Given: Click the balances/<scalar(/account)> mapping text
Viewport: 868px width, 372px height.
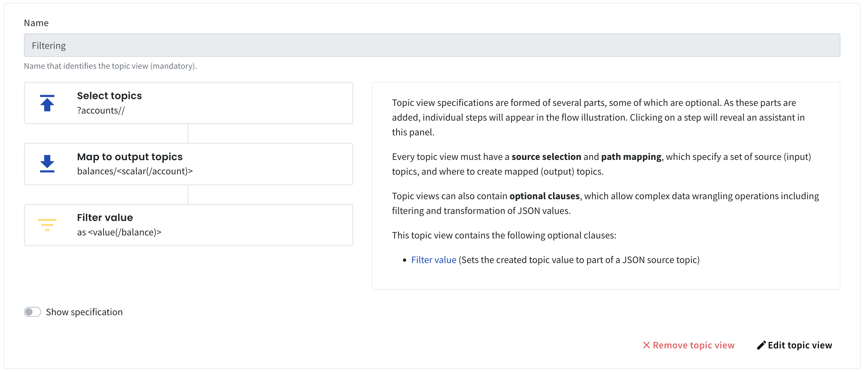Looking at the screenshot, I should (x=135, y=171).
